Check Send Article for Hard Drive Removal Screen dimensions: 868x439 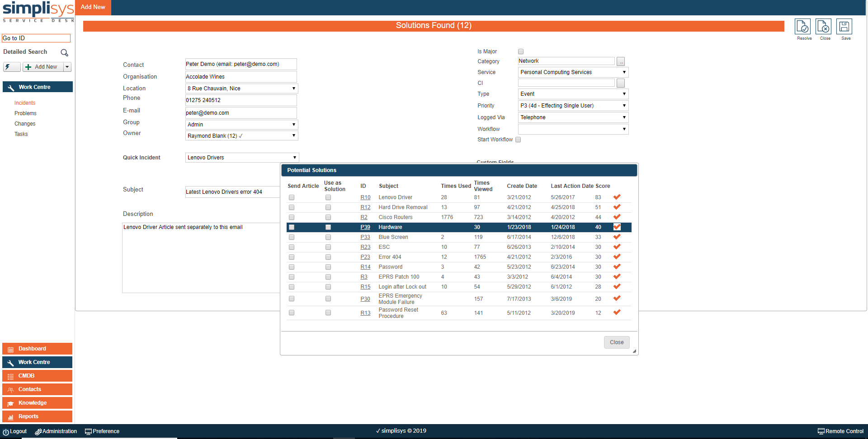click(292, 207)
